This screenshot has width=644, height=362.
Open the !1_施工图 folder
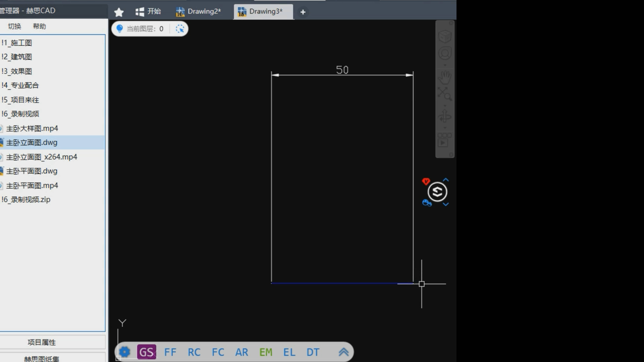tap(16, 43)
